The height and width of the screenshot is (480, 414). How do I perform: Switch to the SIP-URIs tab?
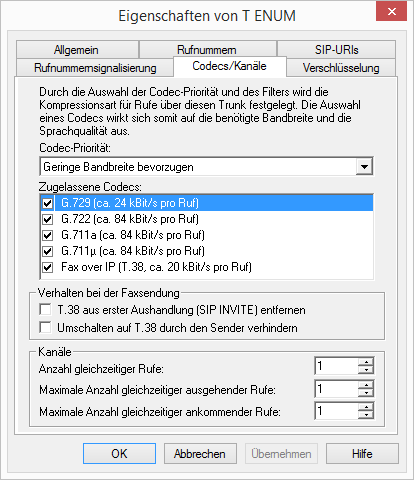(x=336, y=50)
